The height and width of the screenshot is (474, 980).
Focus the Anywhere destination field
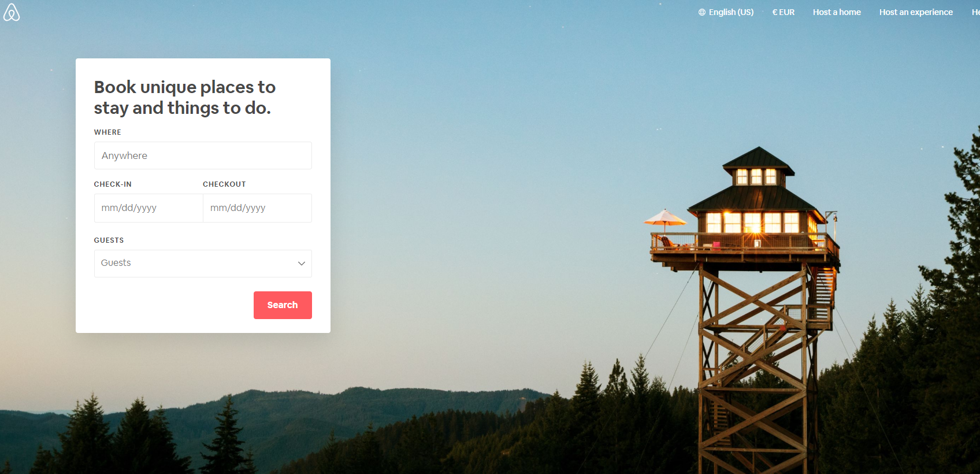click(x=203, y=155)
